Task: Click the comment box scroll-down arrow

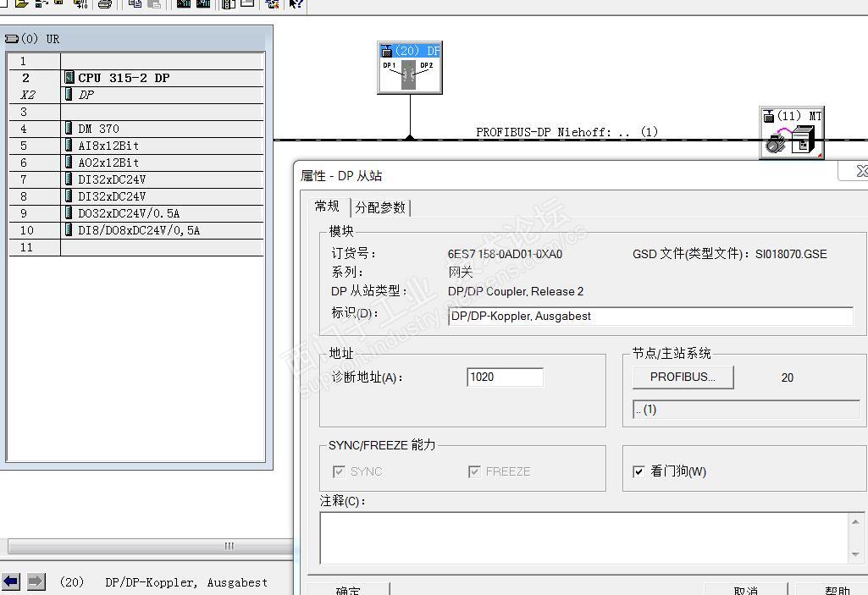Action: [x=856, y=554]
